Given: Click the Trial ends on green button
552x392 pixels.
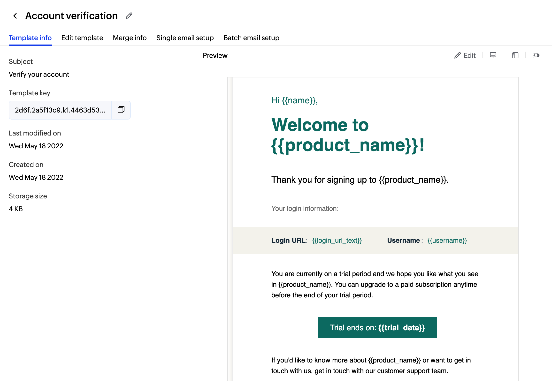Looking at the screenshot, I should (377, 327).
